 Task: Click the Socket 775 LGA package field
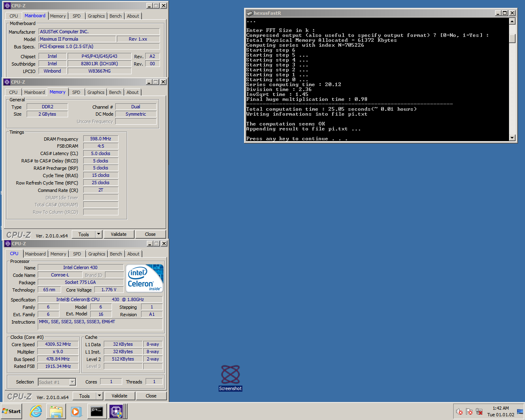coord(80,282)
